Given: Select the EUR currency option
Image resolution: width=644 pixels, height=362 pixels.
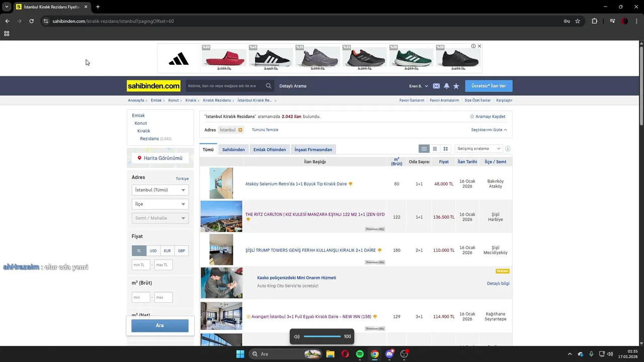Looking at the screenshot, I should tap(167, 251).
